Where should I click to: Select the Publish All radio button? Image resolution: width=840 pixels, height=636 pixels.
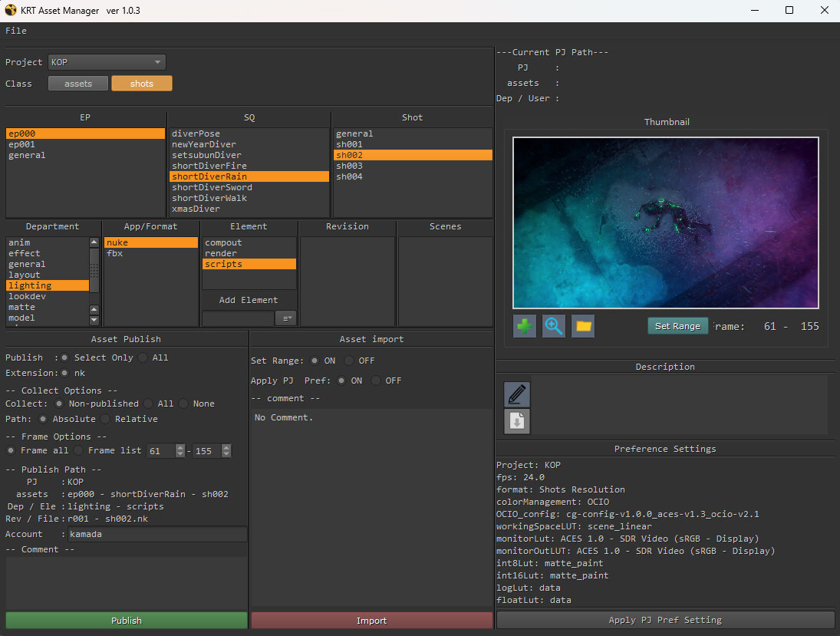click(x=143, y=358)
